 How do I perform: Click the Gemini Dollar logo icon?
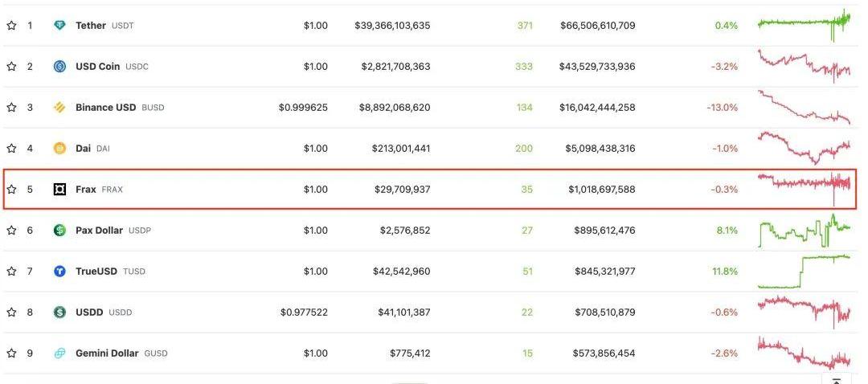(59, 353)
